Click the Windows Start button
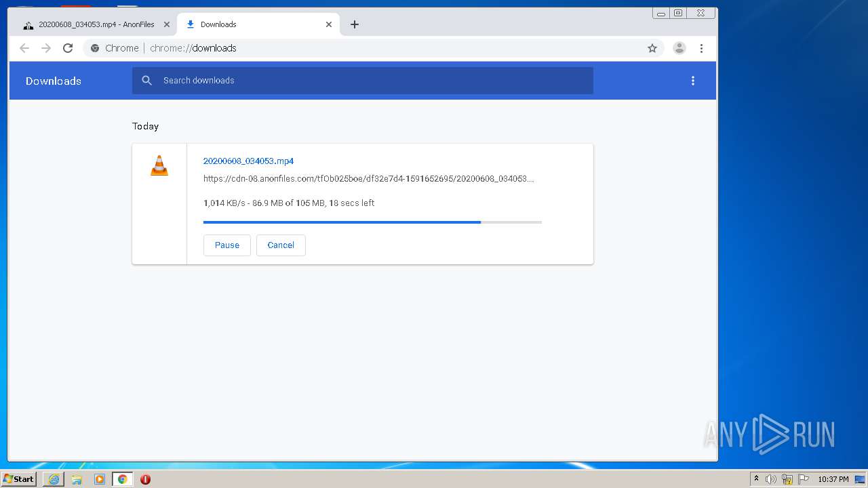This screenshot has width=868, height=488. (x=18, y=479)
